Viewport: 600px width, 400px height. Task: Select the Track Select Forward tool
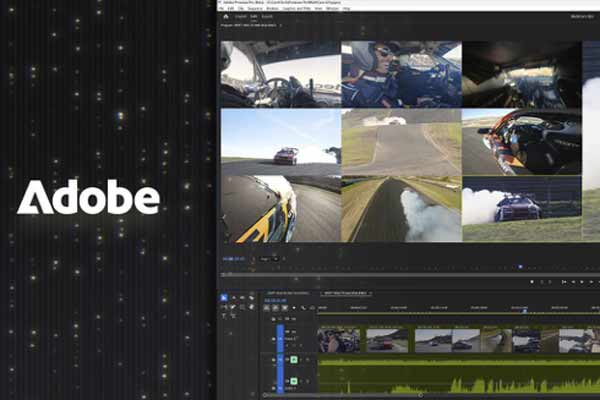[x=234, y=297]
